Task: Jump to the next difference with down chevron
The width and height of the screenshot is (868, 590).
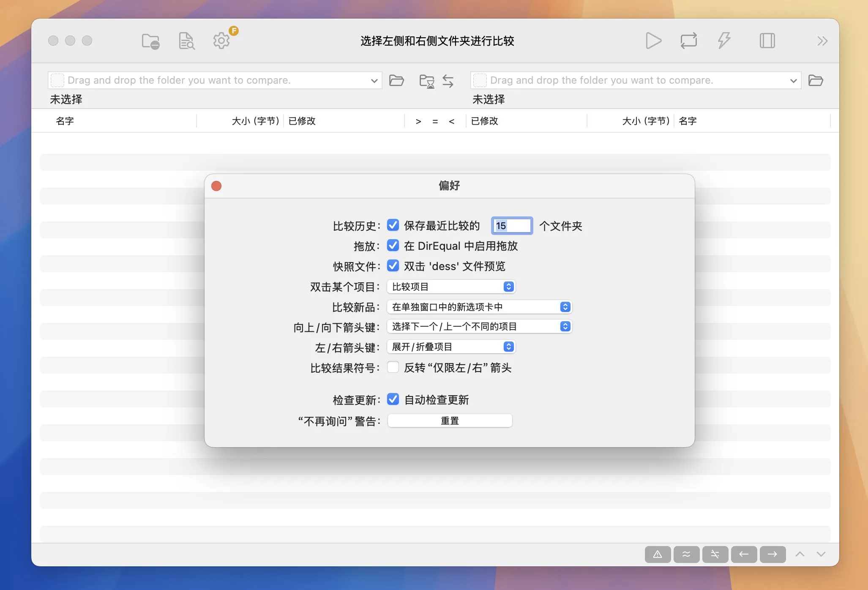Action: click(821, 554)
